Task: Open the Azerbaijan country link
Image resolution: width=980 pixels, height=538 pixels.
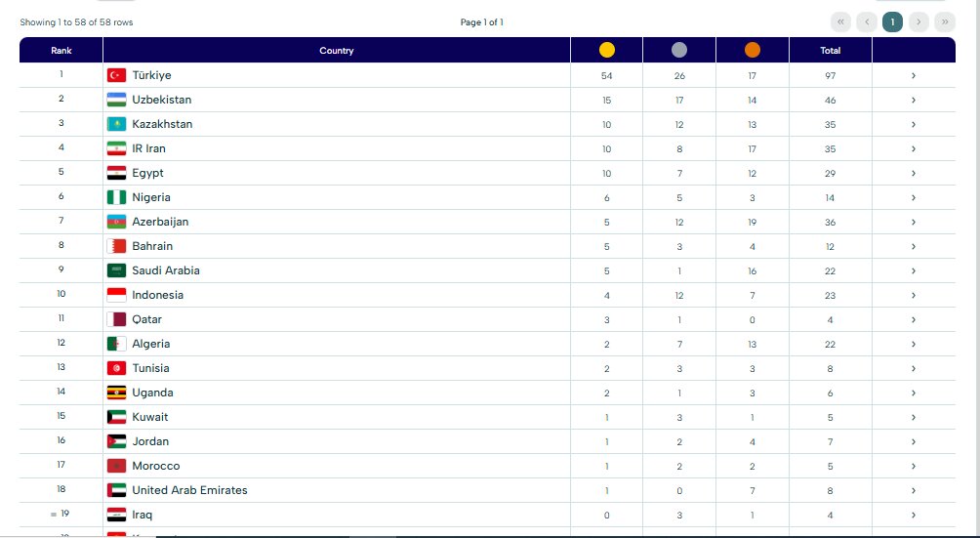Action: pyautogui.click(x=160, y=222)
